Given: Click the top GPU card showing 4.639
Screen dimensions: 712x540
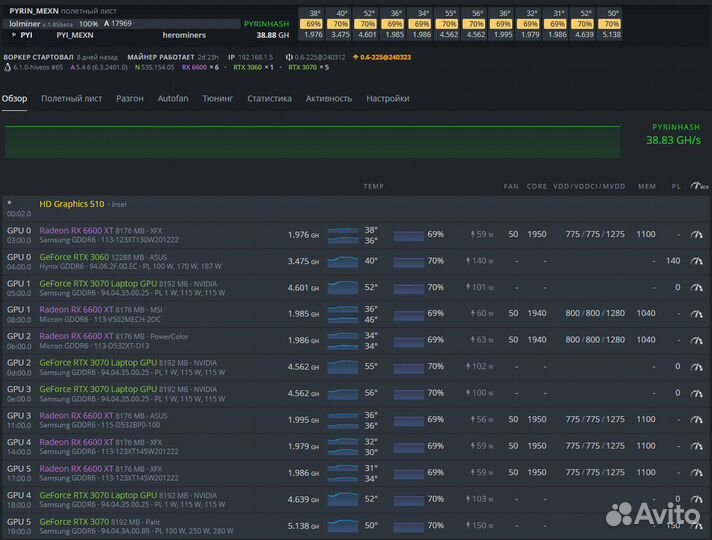Looking at the screenshot, I should tap(584, 24).
